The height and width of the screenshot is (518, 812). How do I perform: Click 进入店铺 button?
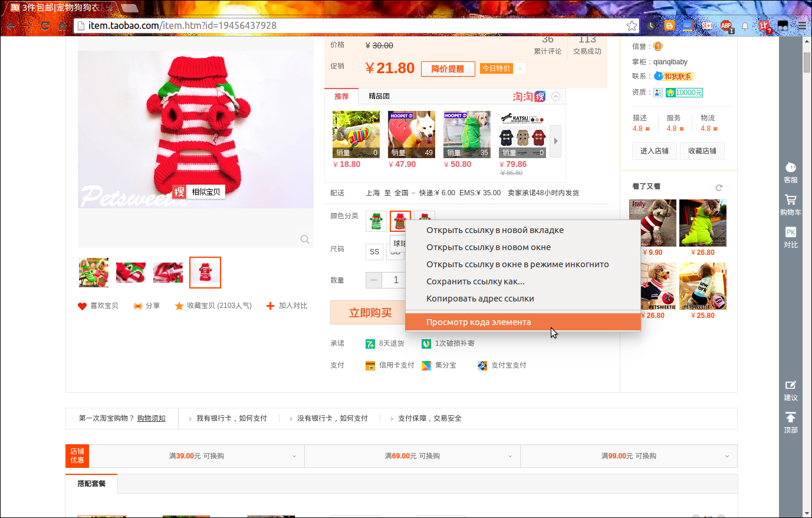click(655, 151)
